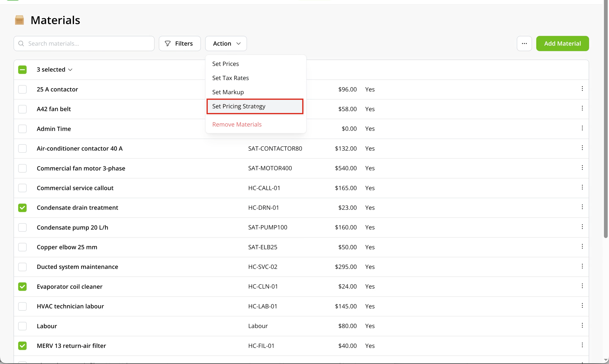Toggle the select-all checkbox in header
Image resolution: width=609 pixels, height=364 pixels.
22,70
